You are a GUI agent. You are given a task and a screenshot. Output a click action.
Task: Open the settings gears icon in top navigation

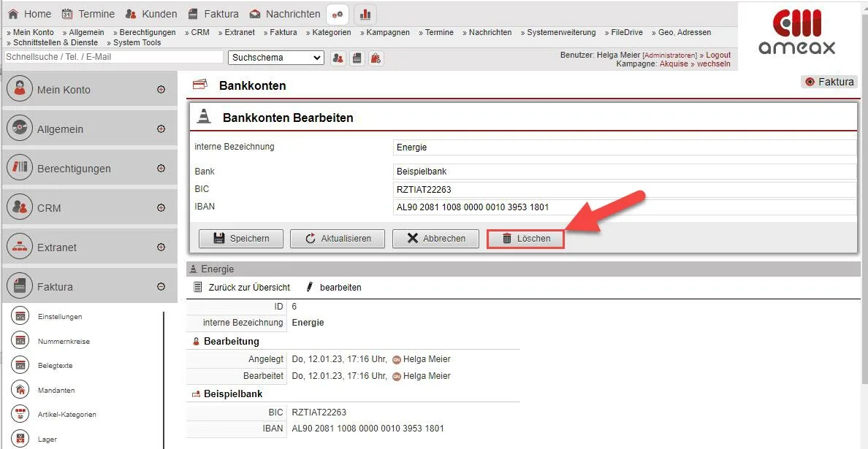pos(337,14)
